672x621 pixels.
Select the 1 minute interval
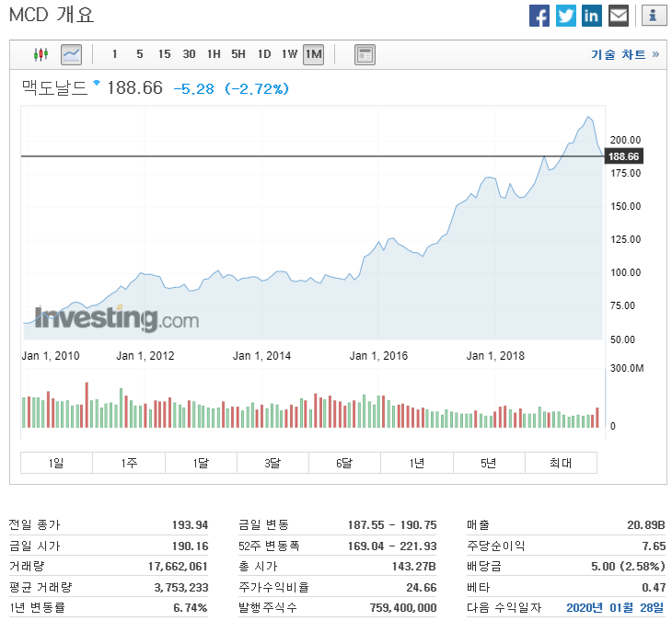[x=114, y=54]
